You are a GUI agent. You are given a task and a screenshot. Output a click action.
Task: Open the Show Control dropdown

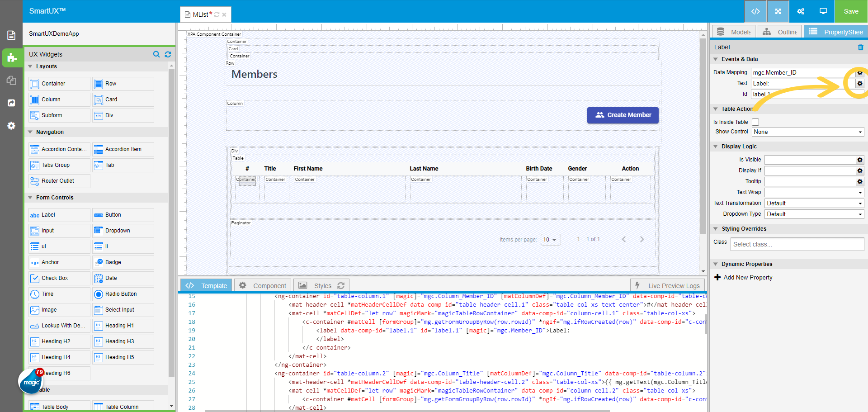[807, 132]
